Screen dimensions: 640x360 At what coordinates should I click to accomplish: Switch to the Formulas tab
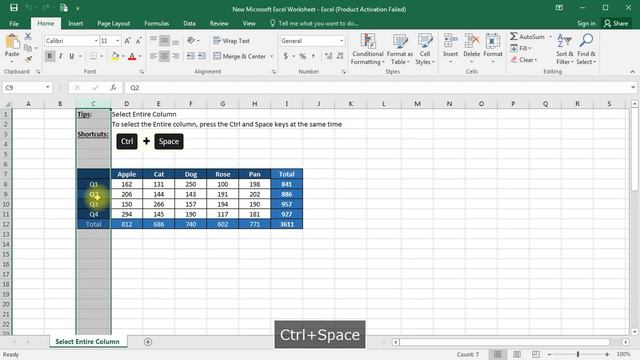coord(156,24)
